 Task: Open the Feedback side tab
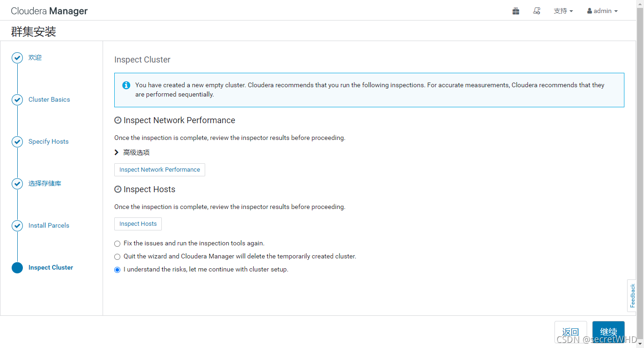[632, 295]
